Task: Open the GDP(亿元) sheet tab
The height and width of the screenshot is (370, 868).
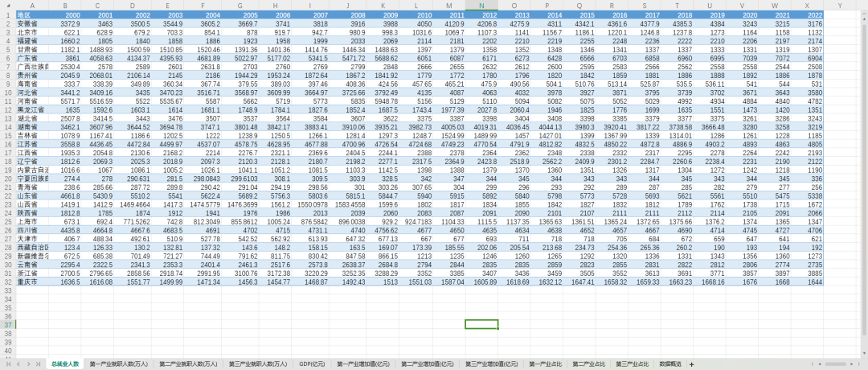Action: 312,364
